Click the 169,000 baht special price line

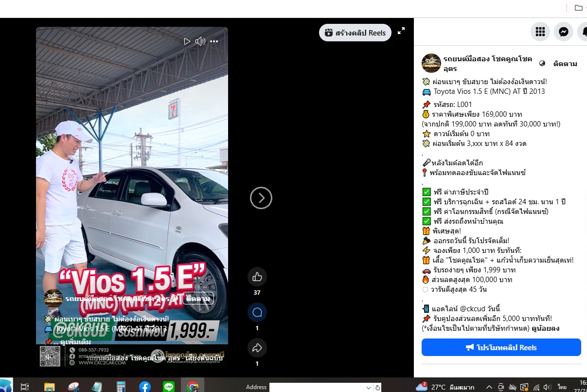click(477, 114)
